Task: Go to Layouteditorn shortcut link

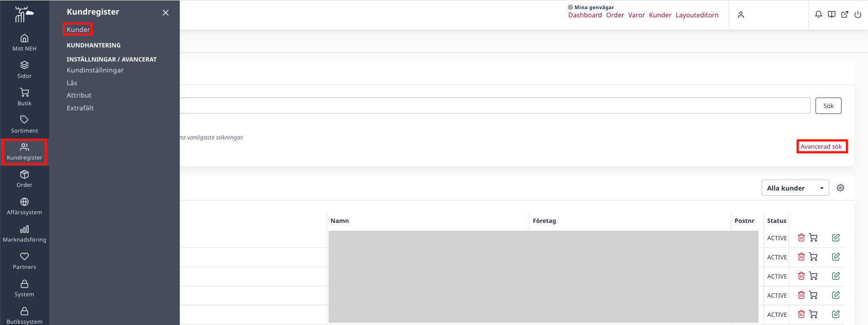Action: pos(697,15)
